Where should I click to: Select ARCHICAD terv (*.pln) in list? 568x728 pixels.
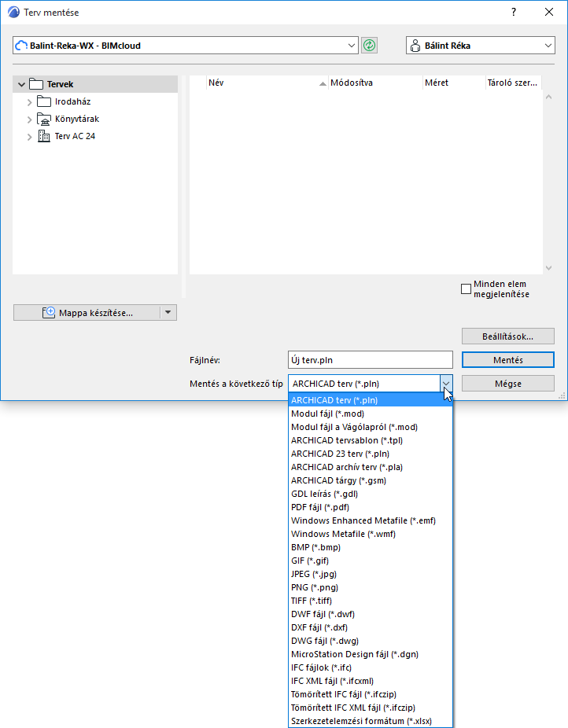pyautogui.click(x=371, y=399)
